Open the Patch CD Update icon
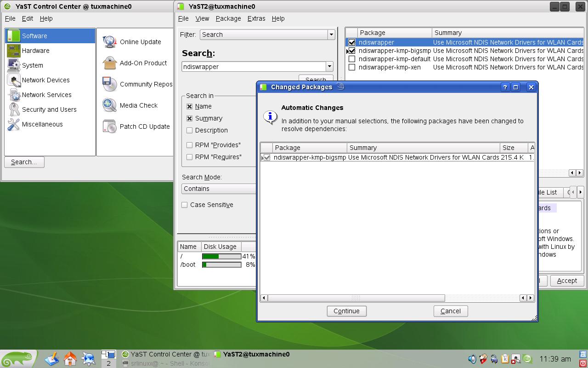The height and width of the screenshot is (368, 588). (110, 126)
